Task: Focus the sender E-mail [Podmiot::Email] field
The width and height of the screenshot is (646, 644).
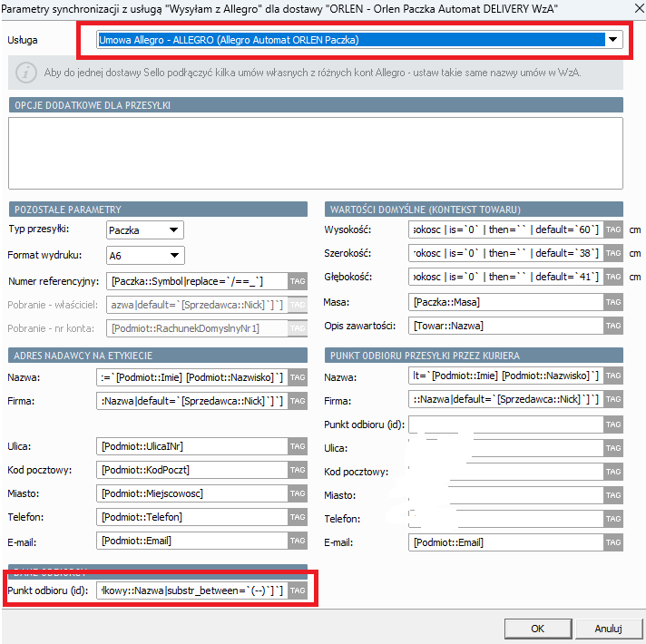Action: click(192, 541)
